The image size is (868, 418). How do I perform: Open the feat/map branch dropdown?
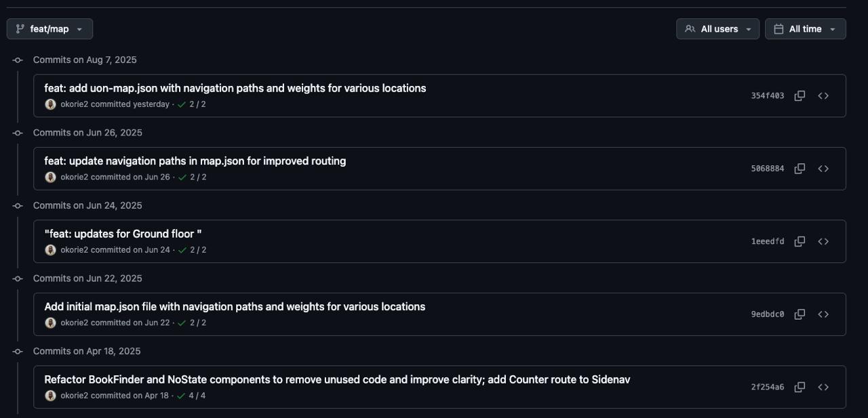[x=50, y=29]
